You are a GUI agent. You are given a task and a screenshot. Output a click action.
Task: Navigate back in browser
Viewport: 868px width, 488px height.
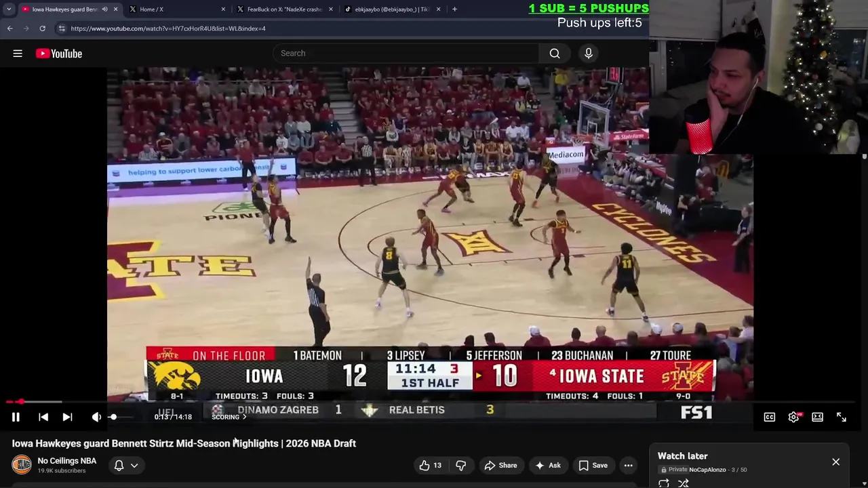9,28
